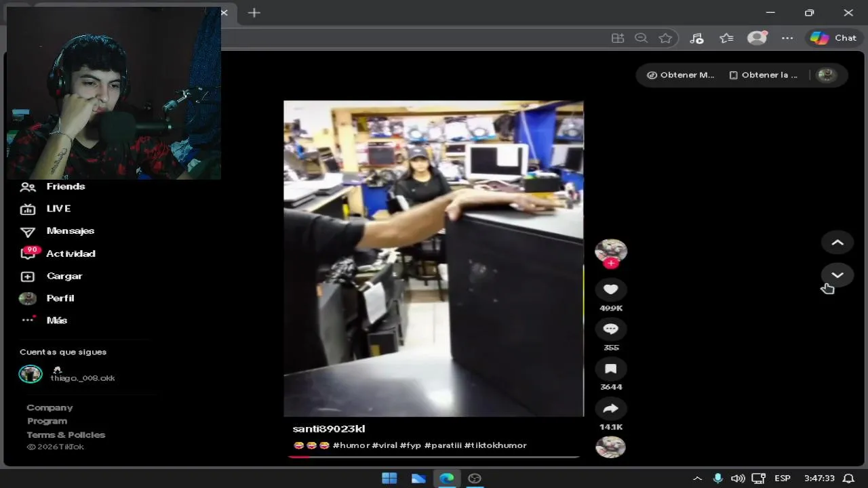Switch the ESP keyboard language indicator
Image resolution: width=868 pixels, height=488 pixels.
(x=783, y=479)
